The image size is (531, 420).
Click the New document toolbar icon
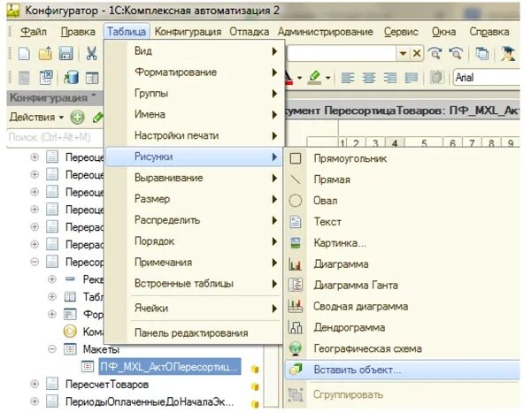pos(25,53)
